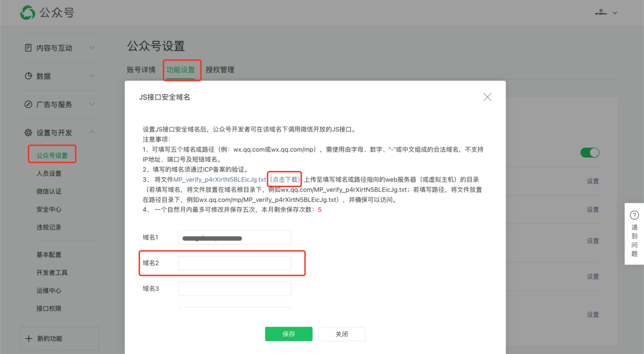Open 运维中心 in the sidebar
The height and width of the screenshot is (354, 644).
49,290
